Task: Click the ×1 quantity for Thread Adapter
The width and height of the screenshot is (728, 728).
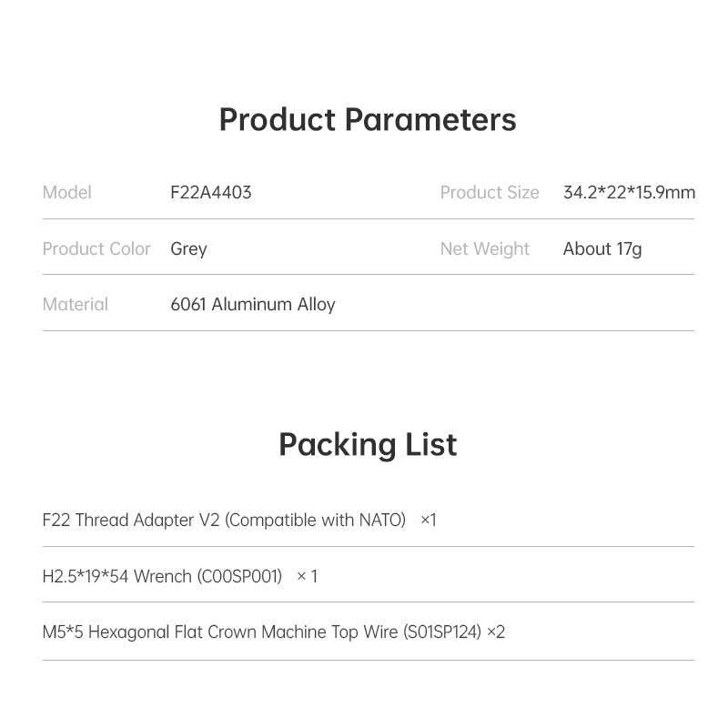Action: pyautogui.click(x=429, y=521)
